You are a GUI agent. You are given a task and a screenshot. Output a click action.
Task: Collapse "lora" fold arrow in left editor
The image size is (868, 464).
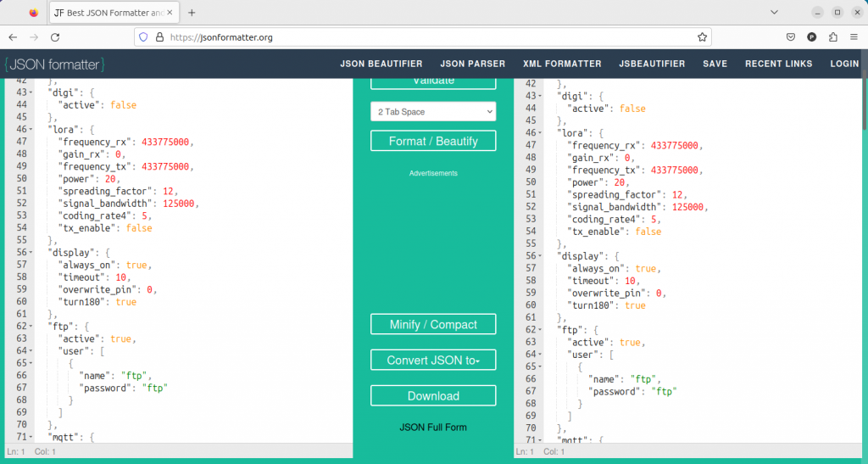pyautogui.click(x=31, y=130)
